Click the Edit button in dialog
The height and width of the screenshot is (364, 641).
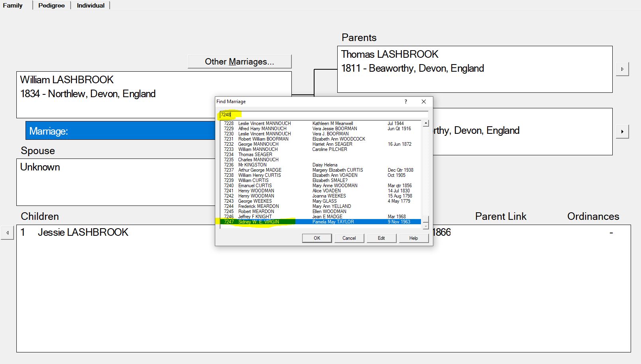point(381,238)
